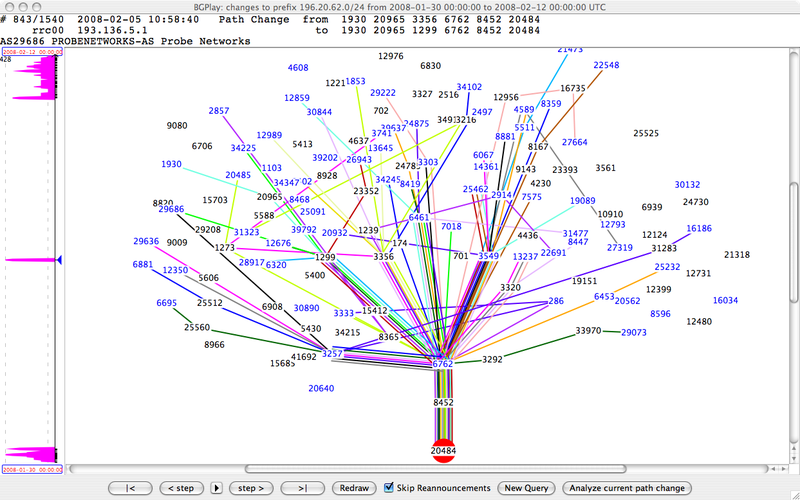Select AS node 3356 in the graph
The width and height of the screenshot is (800, 500).
pos(383,257)
